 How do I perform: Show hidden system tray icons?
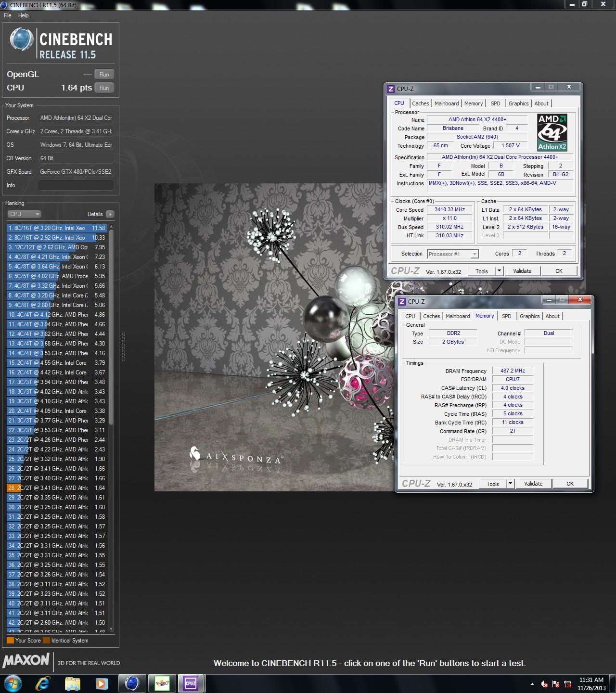tap(532, 684)
